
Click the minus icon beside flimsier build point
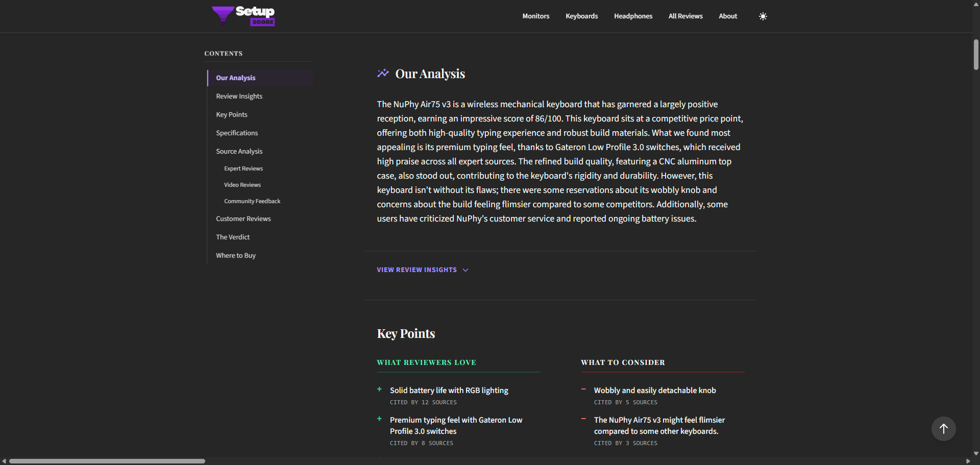[583, 419]
